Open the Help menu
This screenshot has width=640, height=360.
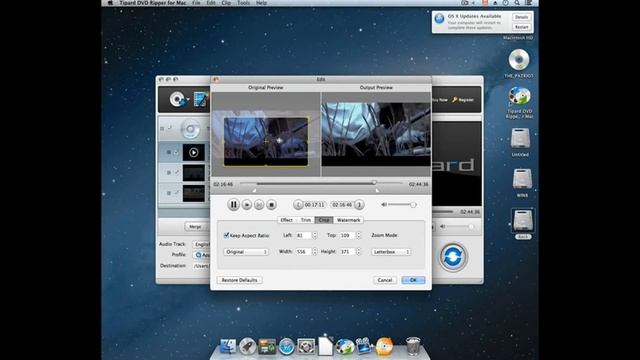[x=261, y=3]
